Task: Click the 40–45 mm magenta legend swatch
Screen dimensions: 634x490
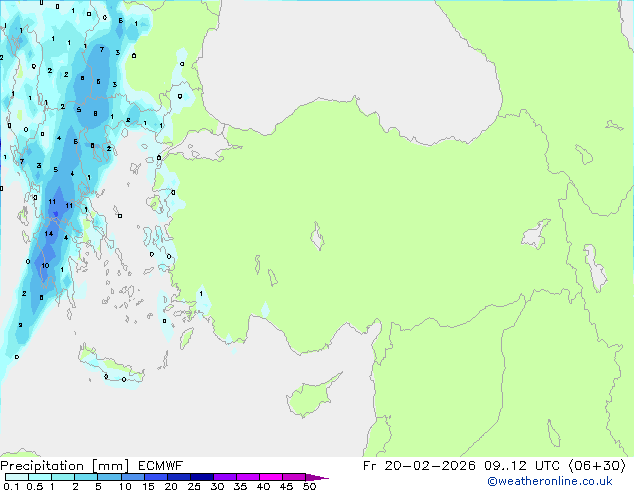Action: (x=271, y=477)
